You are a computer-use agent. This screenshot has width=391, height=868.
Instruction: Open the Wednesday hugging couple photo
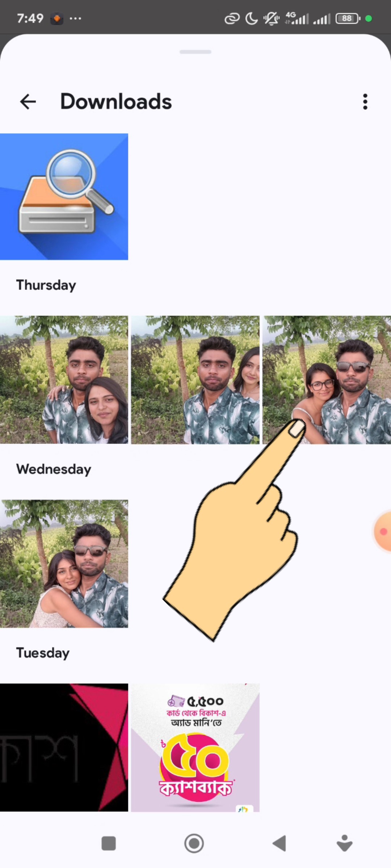point(64,563)
